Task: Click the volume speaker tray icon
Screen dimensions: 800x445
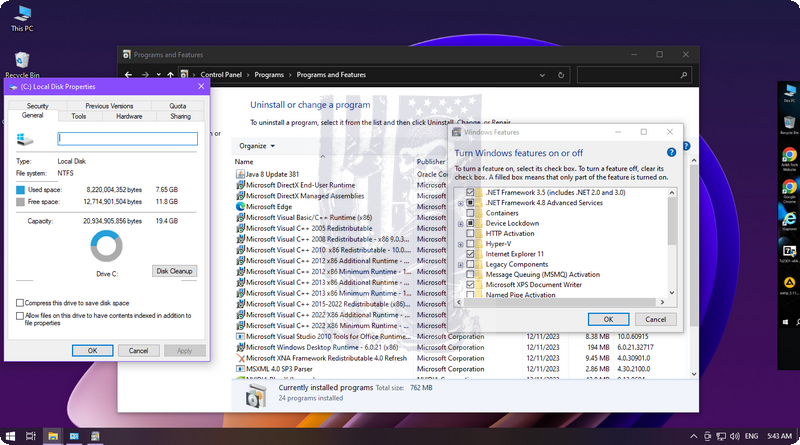Action: [735, 436]
